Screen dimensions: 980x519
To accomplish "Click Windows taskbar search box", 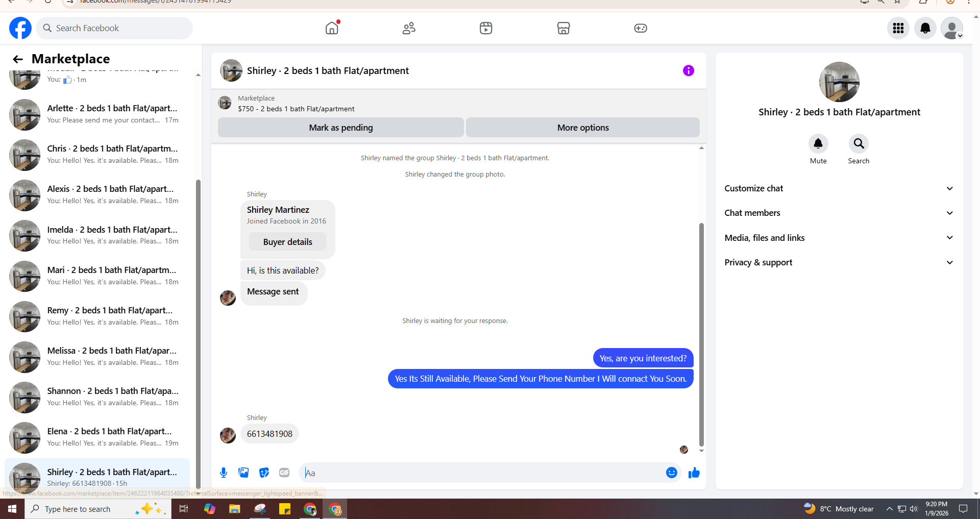I will point(98,509).
